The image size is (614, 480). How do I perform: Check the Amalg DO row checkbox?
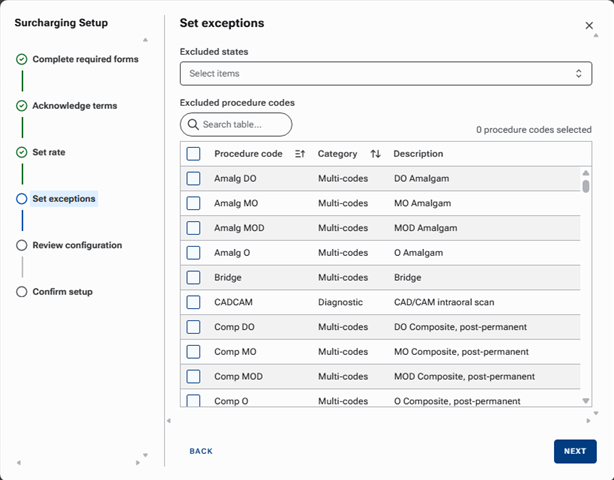click(x=193, y=179)
